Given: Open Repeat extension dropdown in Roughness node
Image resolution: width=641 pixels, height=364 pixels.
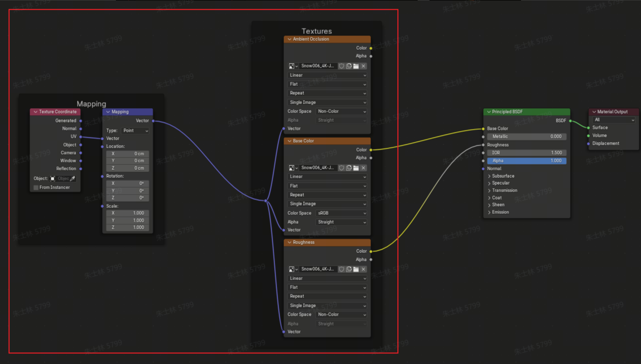Looking at the screenshot, I should (x=327, y=296).
